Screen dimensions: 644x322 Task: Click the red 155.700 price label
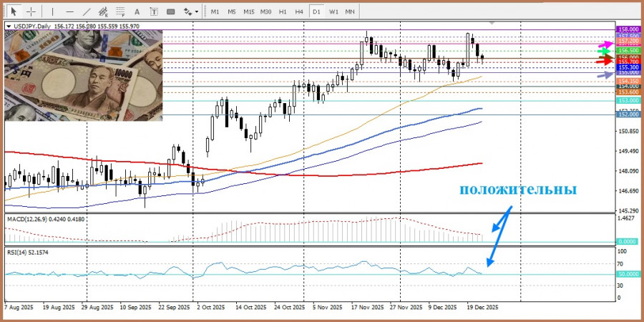click(628, 62)
